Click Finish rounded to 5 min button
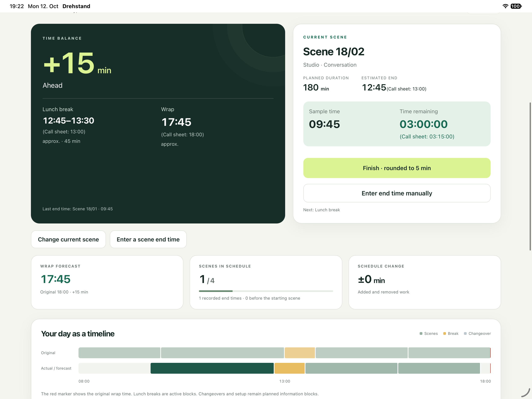The height and width of the screenshot is (399, 532). point(397,168)
